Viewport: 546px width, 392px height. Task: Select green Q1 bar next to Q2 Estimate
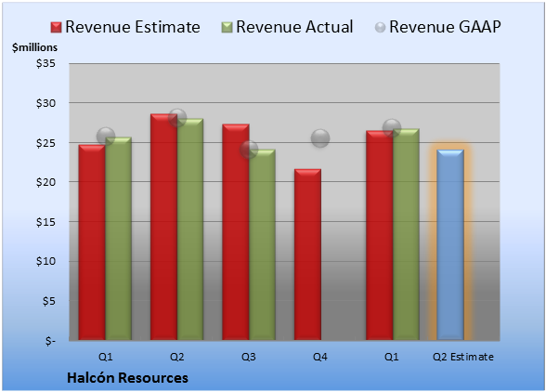click(x=406, y=234)
